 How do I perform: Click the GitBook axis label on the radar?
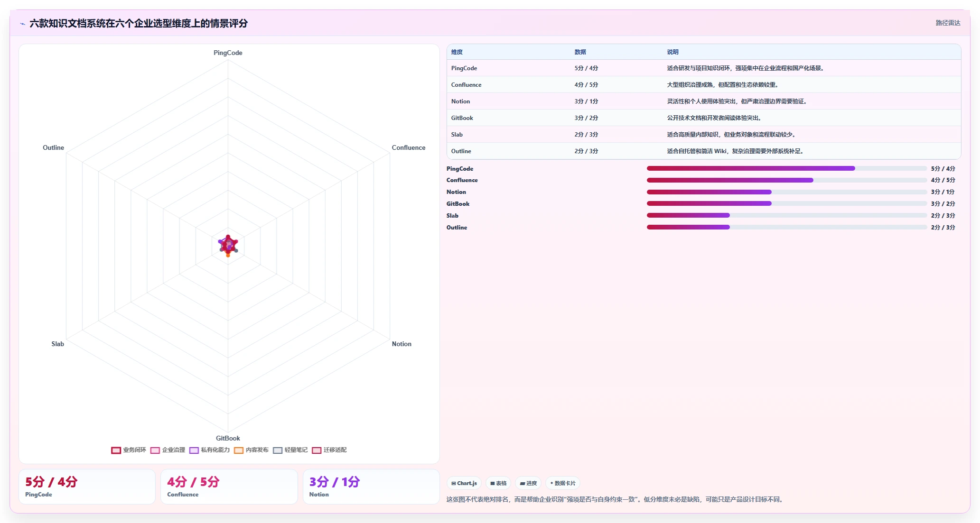point(228,439)
